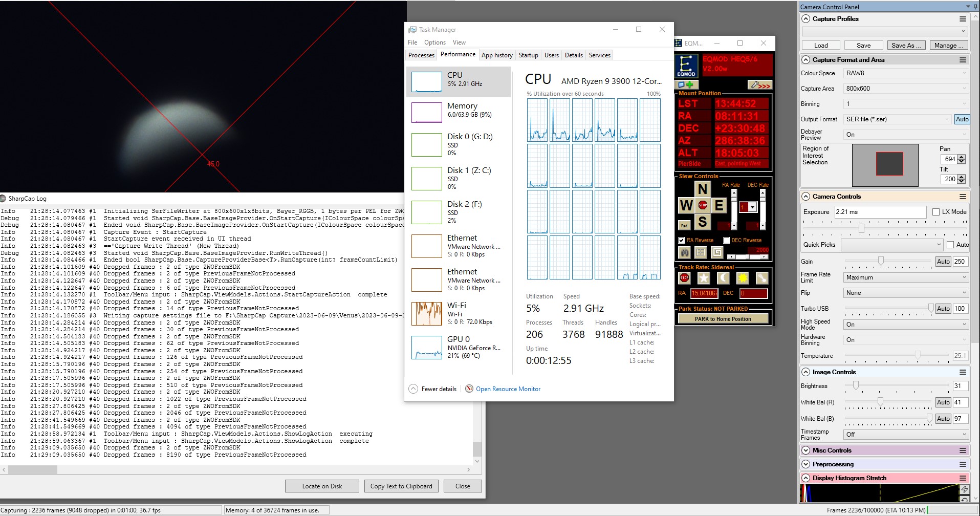The height and width of the screenshot is (516, 980).
Task: Set solar tracking with the sun icon
Action: click(743, 278)
